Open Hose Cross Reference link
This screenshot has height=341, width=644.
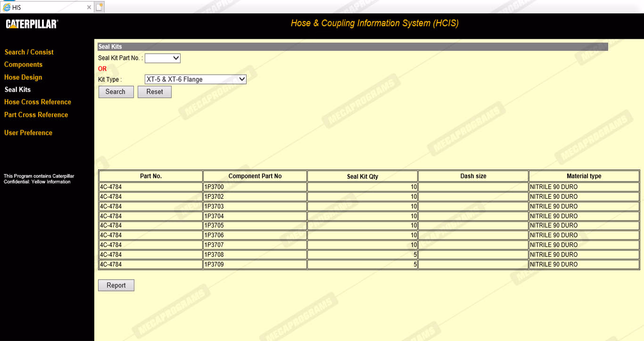[38, 102]
